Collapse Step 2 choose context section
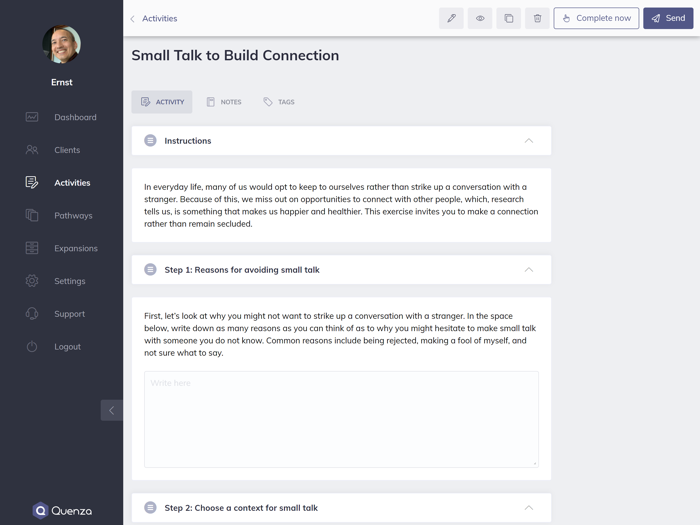 pyautogui.click(x=529, y=508)
